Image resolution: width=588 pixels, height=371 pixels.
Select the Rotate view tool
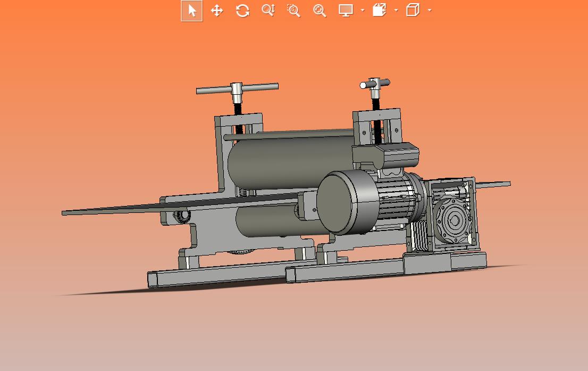[242, 11]
